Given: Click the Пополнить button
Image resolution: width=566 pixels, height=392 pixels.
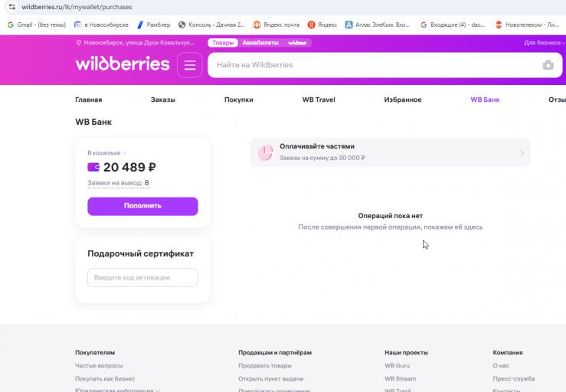Looking at the screenshot, I should coord(142,206).
